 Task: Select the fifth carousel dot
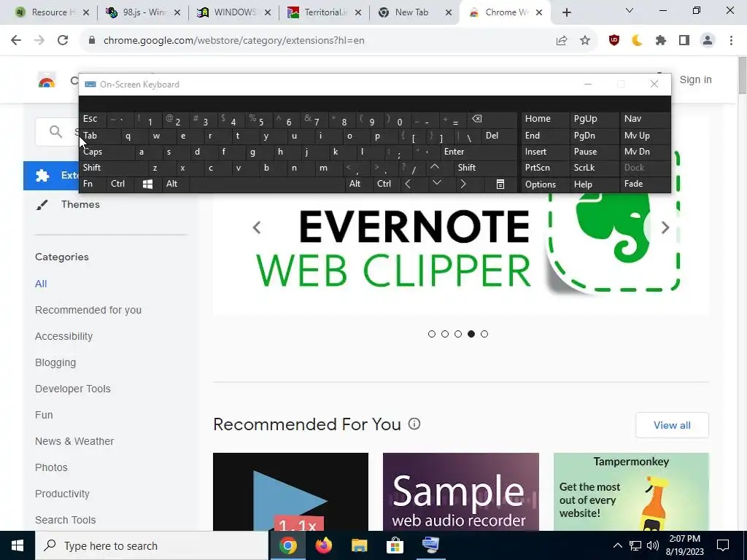[x=484, y=334]
